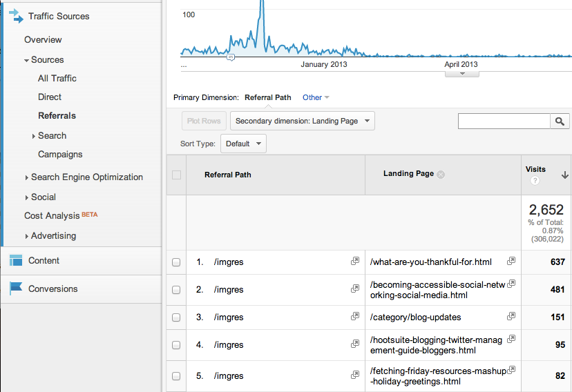Click the April 2013 axis label
Image resolution: width=572 pixels, height=392 pixels.
pos(461,64)
